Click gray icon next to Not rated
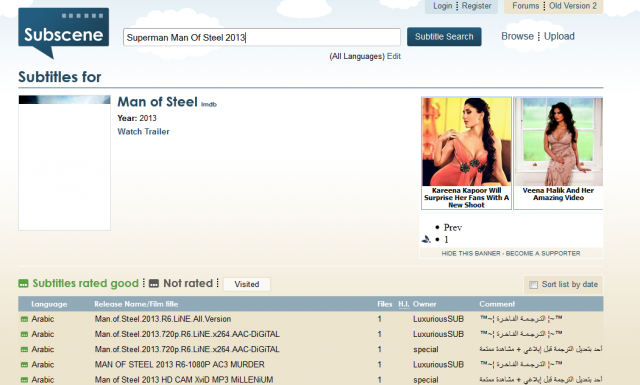640x385 pixels. tap(154, 283)
